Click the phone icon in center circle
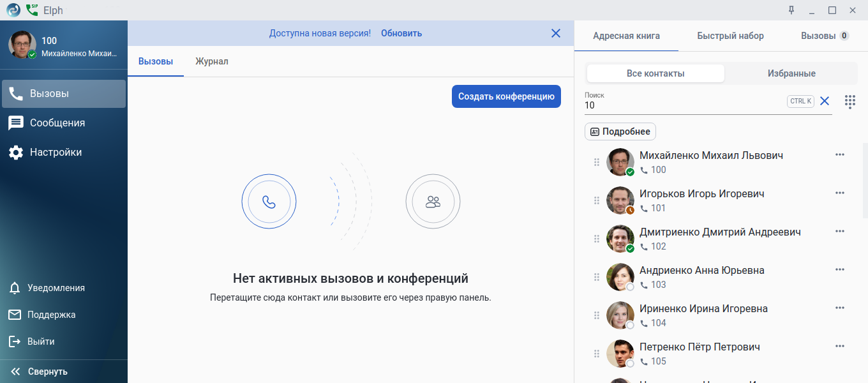Image resolution: width=868 pixels, height=383 pixels. pos(269,202)
